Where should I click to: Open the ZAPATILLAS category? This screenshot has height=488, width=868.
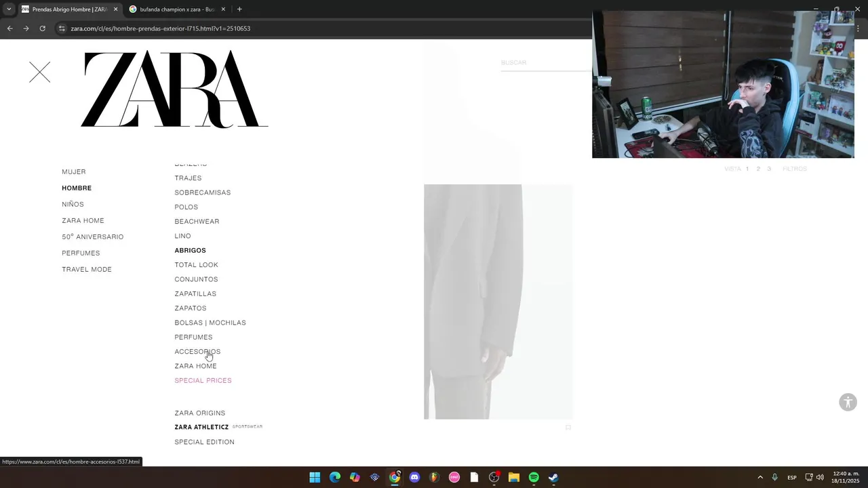point(195,294)
